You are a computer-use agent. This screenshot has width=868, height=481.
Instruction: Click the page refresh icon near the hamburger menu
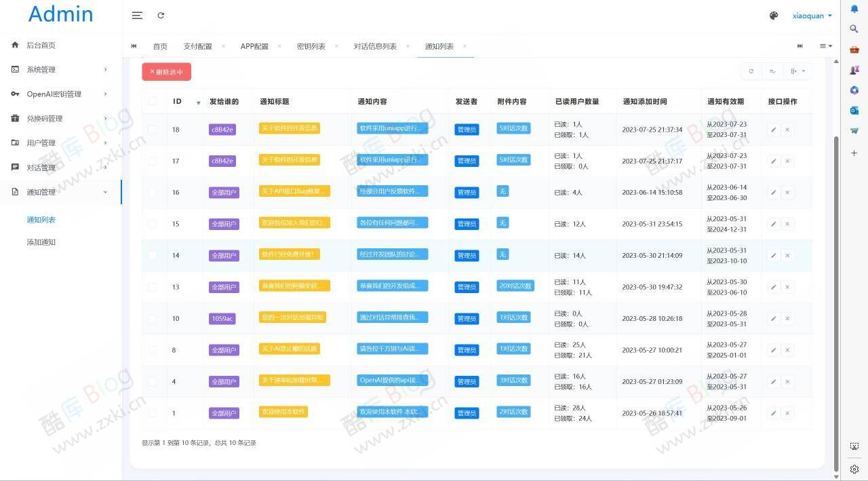161,15
